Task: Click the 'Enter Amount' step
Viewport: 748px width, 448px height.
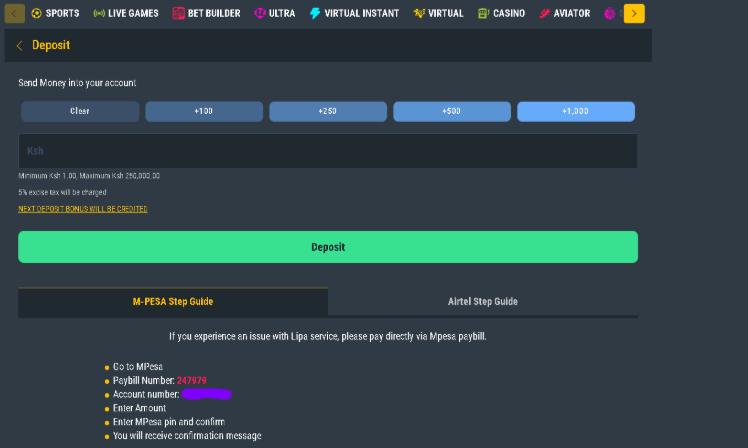Action: click(139, 408)
